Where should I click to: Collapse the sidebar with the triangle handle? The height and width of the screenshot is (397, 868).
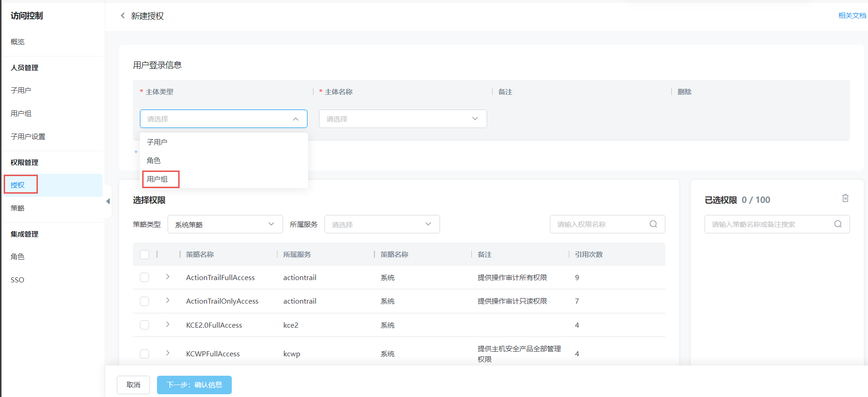(108, 202)
